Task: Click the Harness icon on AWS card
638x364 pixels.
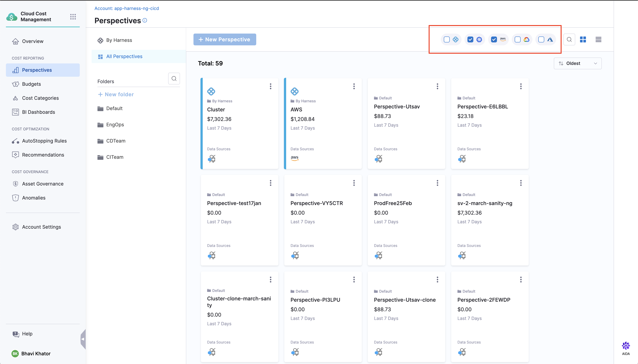Action: [295, 91]
